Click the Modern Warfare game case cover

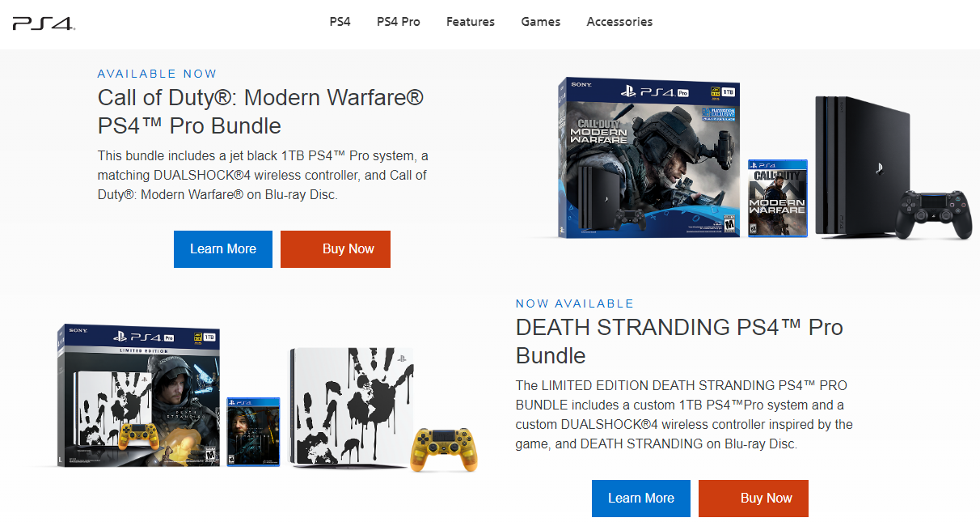click(x=778, y=198)
